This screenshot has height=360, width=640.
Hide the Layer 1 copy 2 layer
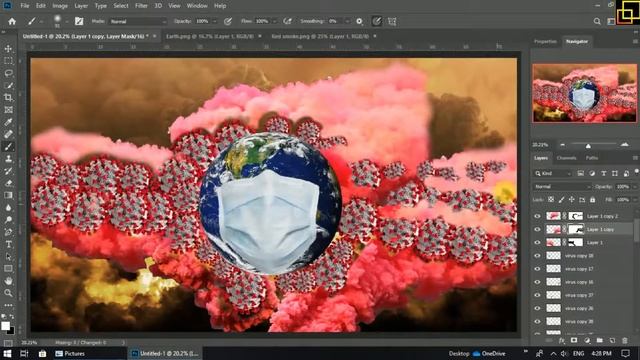(538, 216)
